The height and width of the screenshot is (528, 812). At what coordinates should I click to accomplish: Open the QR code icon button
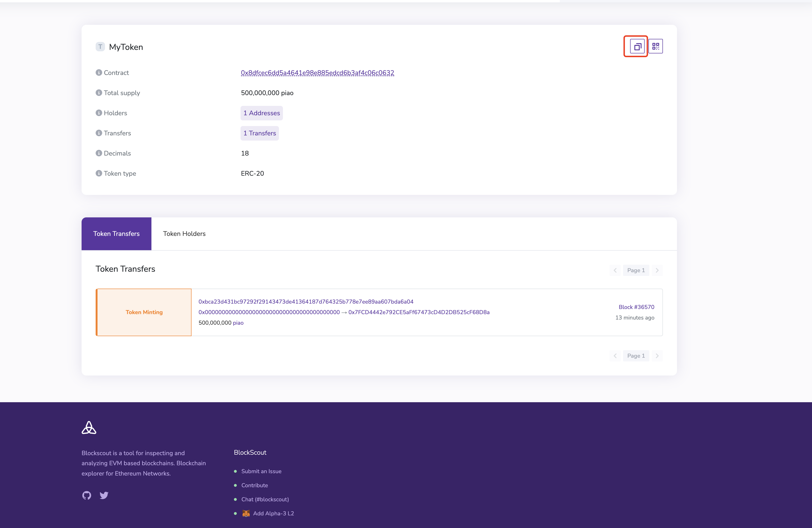[655, 46]
